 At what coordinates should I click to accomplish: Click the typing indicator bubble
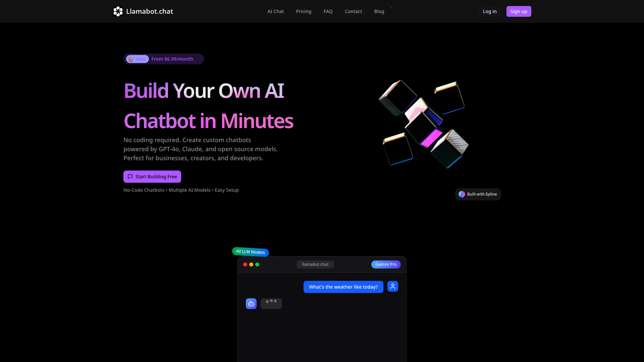click(x=271, y=304)
